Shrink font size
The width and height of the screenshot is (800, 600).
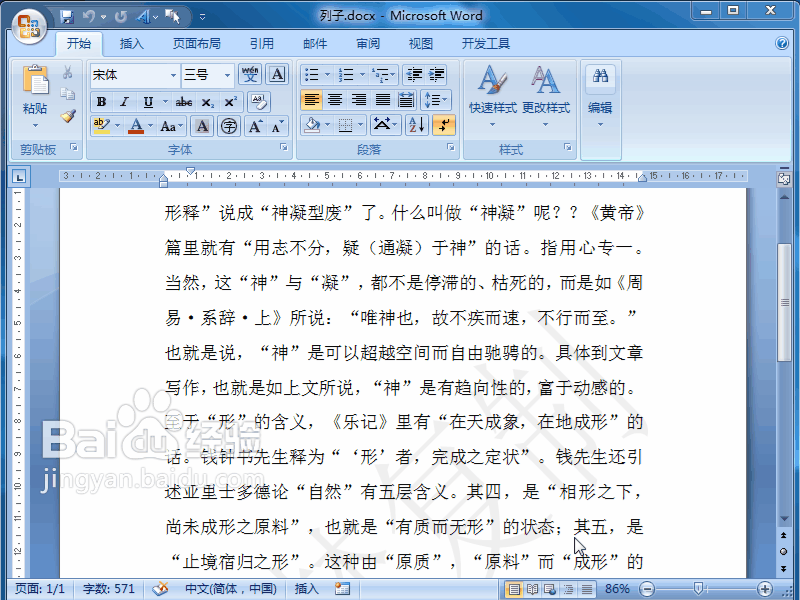point(277,126)
